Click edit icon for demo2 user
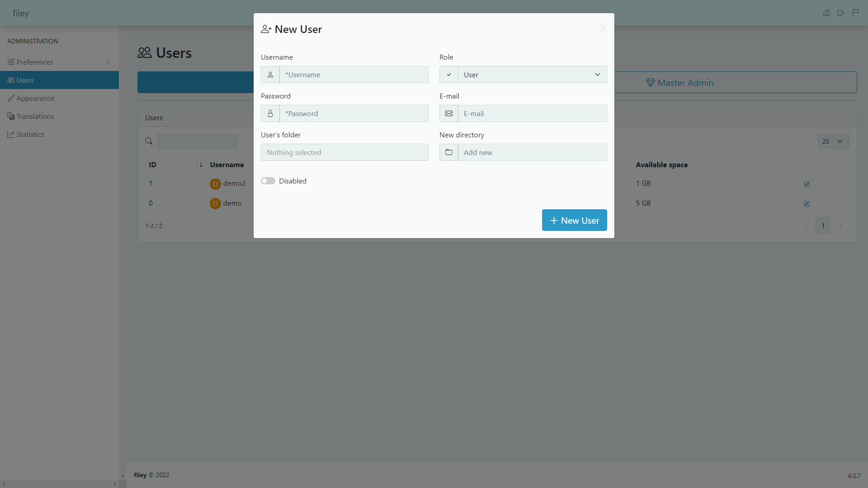Image resolution: width=868 pixels, height=488 pixels. click(807, 184)
